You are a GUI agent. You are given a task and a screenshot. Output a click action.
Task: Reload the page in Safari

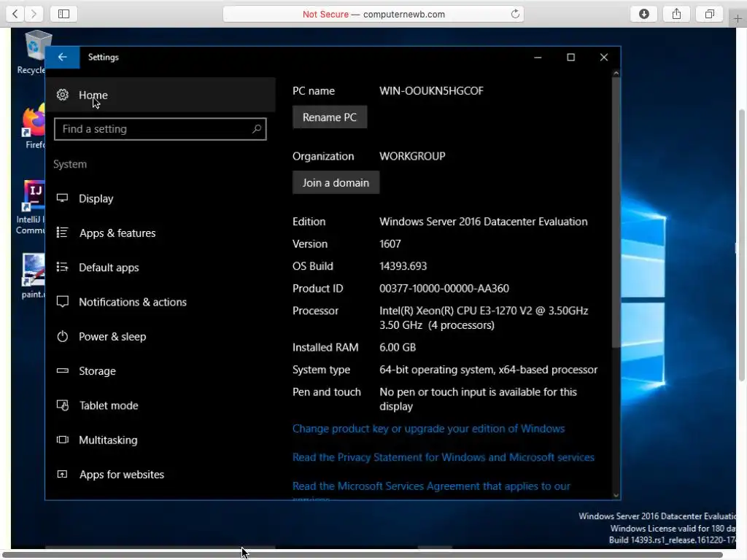515,15
